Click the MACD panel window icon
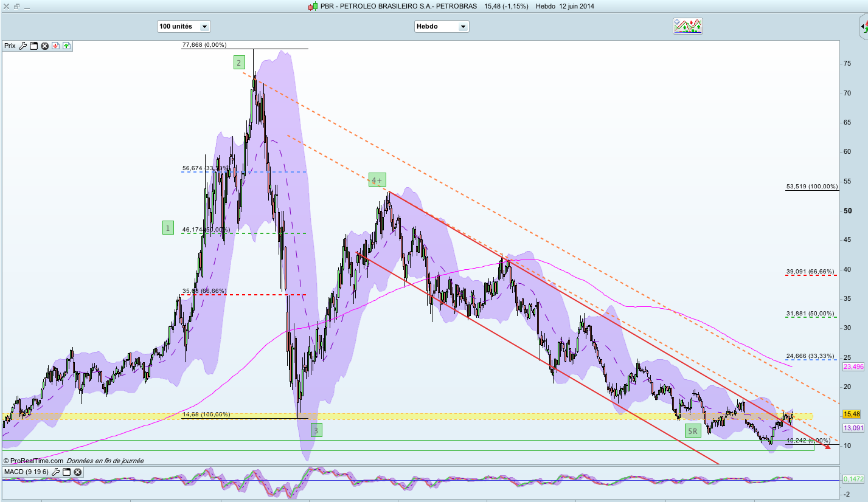868x502 pixels. [x=68, y=472]
